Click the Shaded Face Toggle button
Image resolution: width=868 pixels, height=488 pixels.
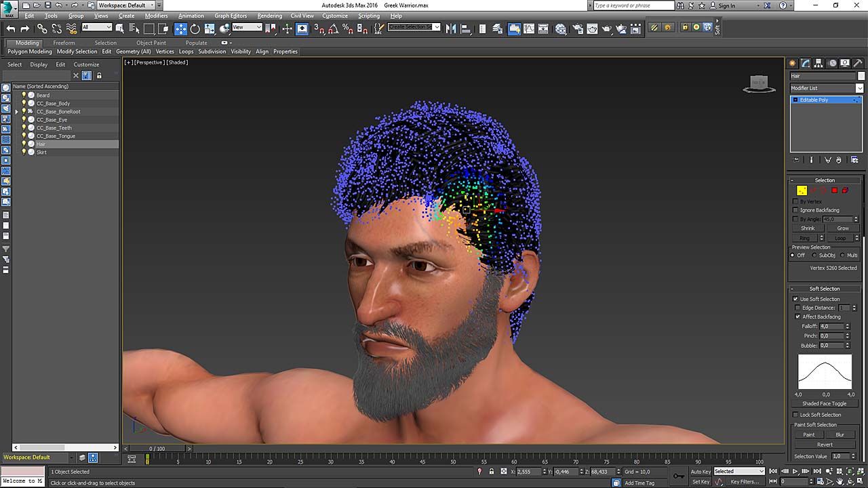point(825,404)
